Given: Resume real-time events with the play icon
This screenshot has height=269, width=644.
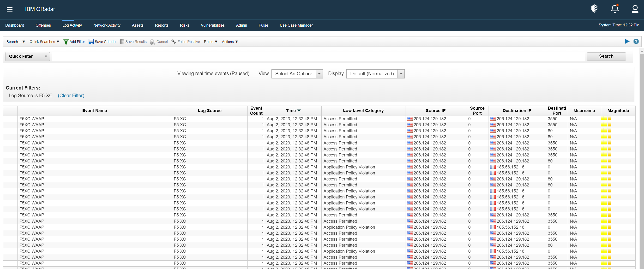Looking at the screenshot, I should point(627,42).
